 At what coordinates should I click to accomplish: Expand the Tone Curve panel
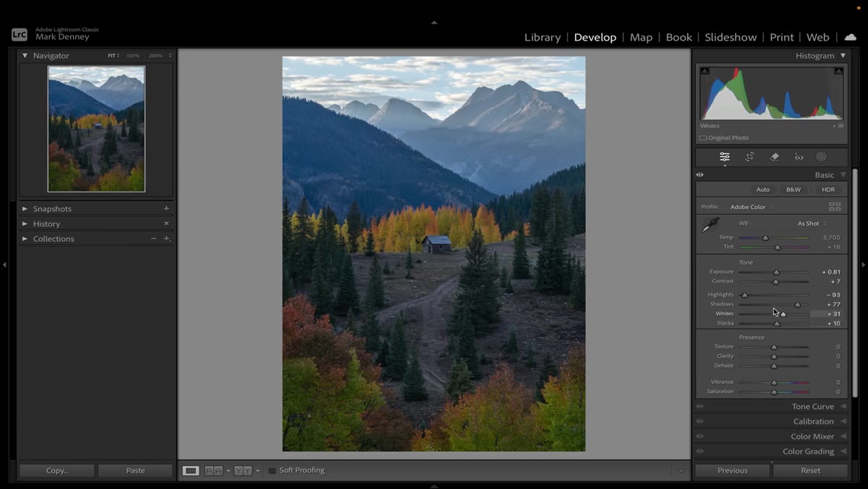pos(843,407)
